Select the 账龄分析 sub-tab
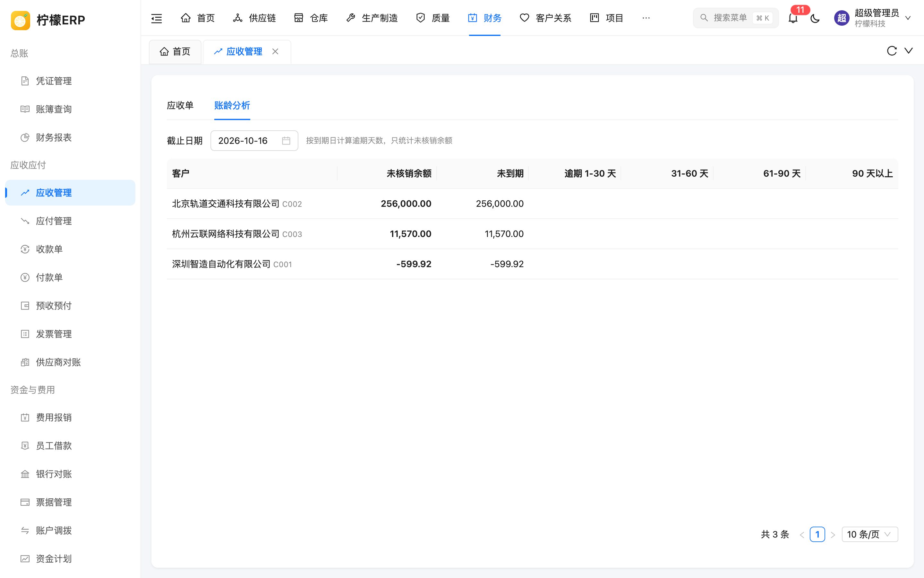Screen dimensions: 924x578 tap(232, 106)
